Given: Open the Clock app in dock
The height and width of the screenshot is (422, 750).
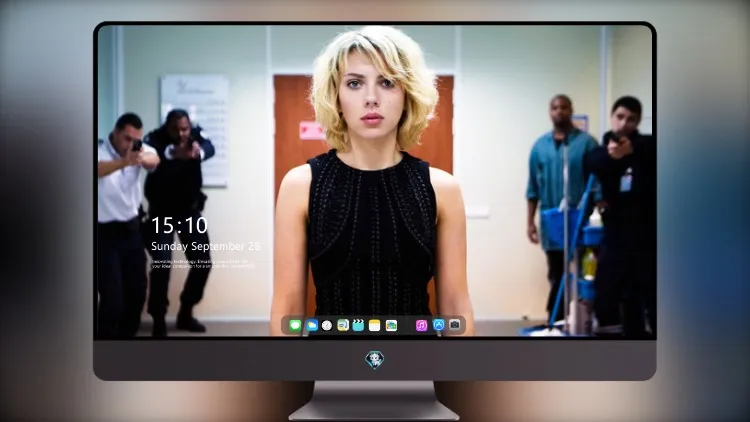Looking at the screenshot, I should 327,325.
